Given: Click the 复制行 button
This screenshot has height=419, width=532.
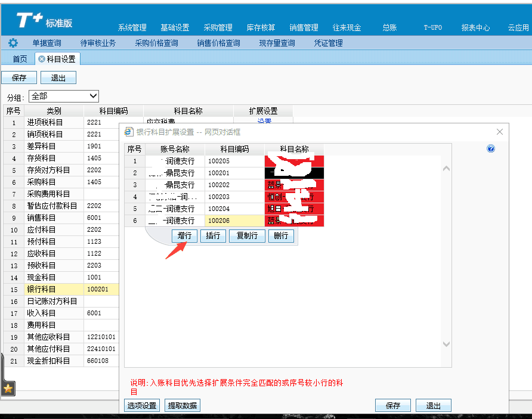Looking at the screenshot, I should [247, 235].
